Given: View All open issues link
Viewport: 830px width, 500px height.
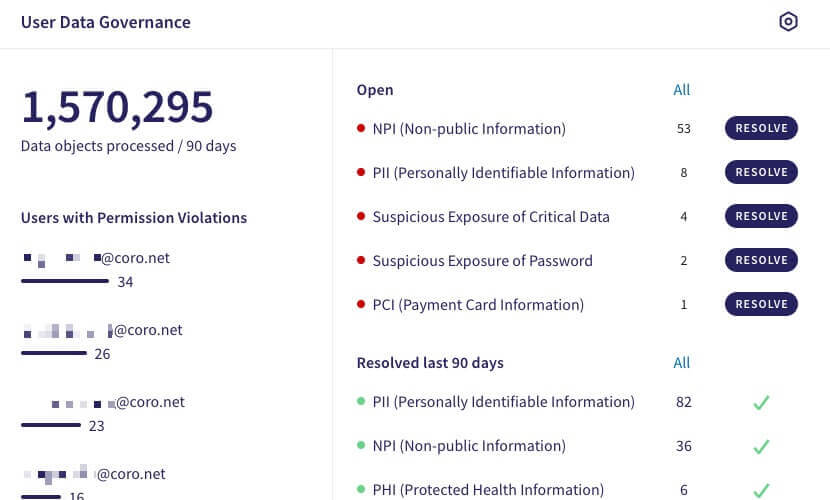Looking at the screenshot, I should [681, 90].
